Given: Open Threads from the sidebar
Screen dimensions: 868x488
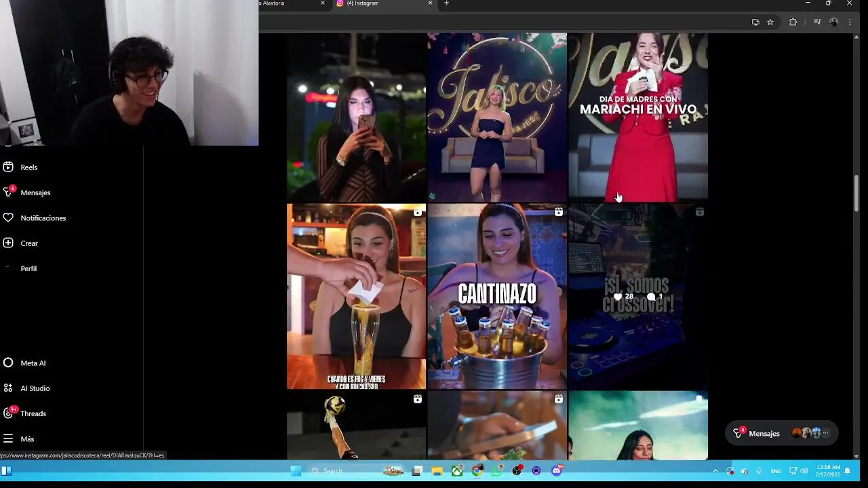Looking at the screenshot, I should point(24,413).
